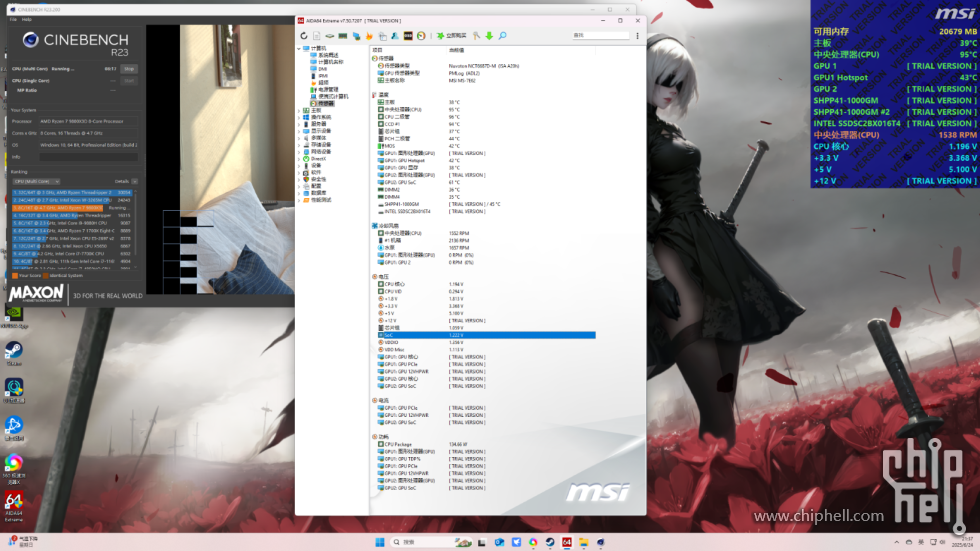Stop the Cinebench multi-core test
Screen dimensions: 980x551
[129, 69]
